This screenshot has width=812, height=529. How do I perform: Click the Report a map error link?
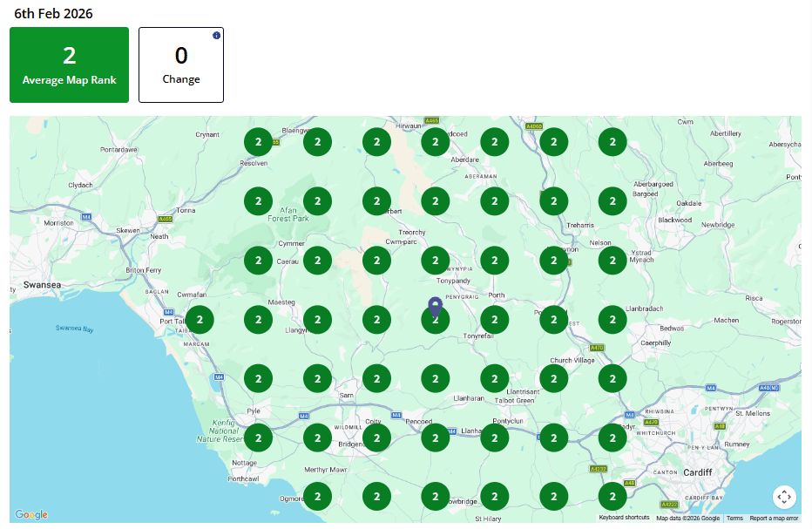(775, 518)
